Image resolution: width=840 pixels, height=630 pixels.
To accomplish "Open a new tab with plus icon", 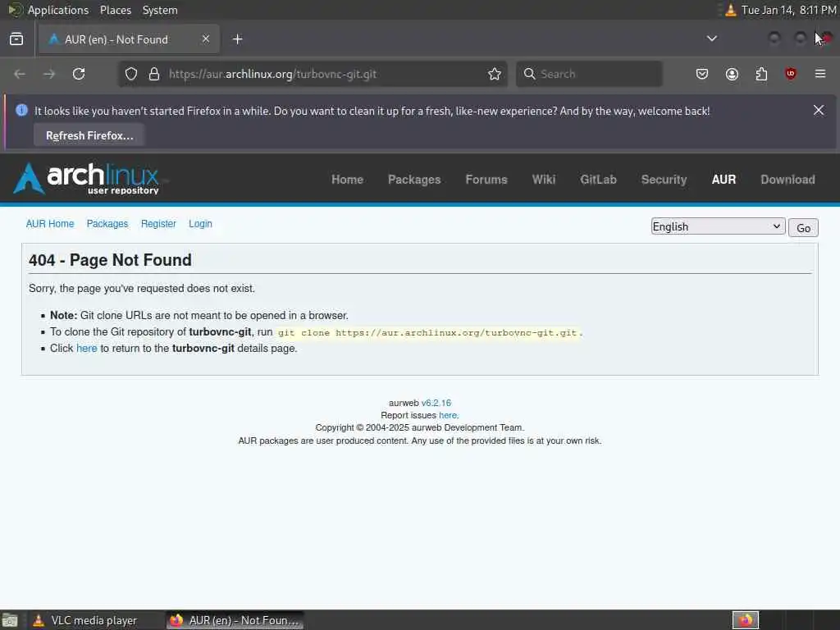I will [x=238, y=39].
